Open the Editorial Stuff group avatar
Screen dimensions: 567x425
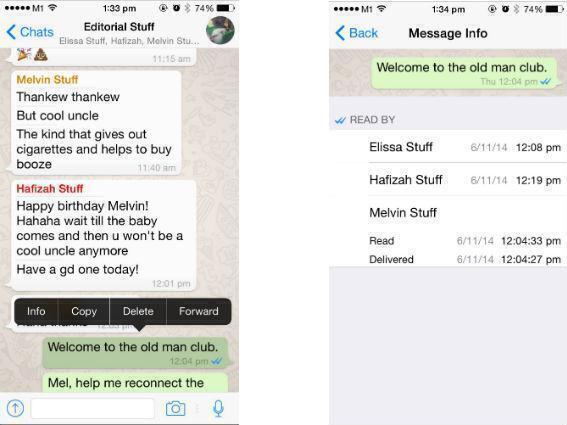point(220,30)
